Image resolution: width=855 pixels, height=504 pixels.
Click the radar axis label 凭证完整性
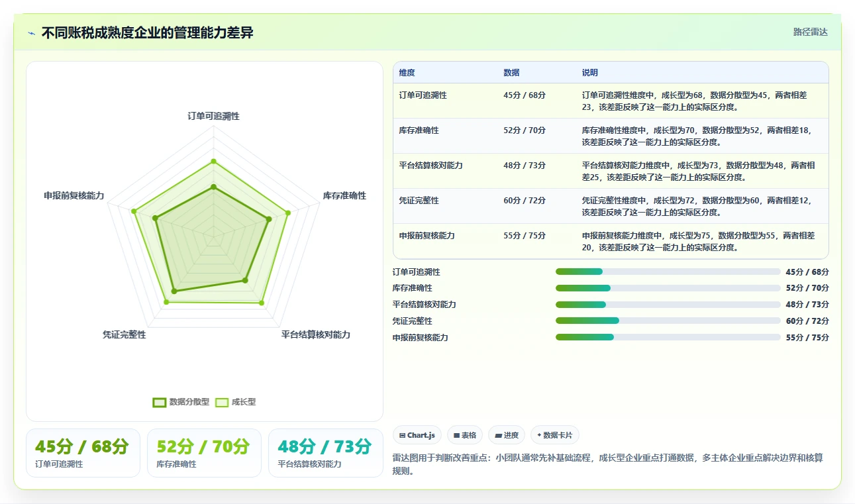tap(125, 334)
